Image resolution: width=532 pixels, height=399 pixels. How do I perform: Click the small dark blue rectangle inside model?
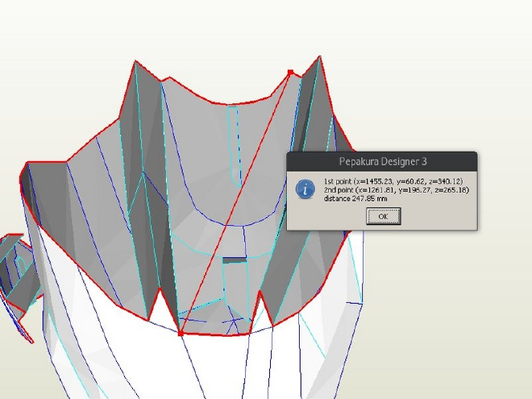pos(234,260)
